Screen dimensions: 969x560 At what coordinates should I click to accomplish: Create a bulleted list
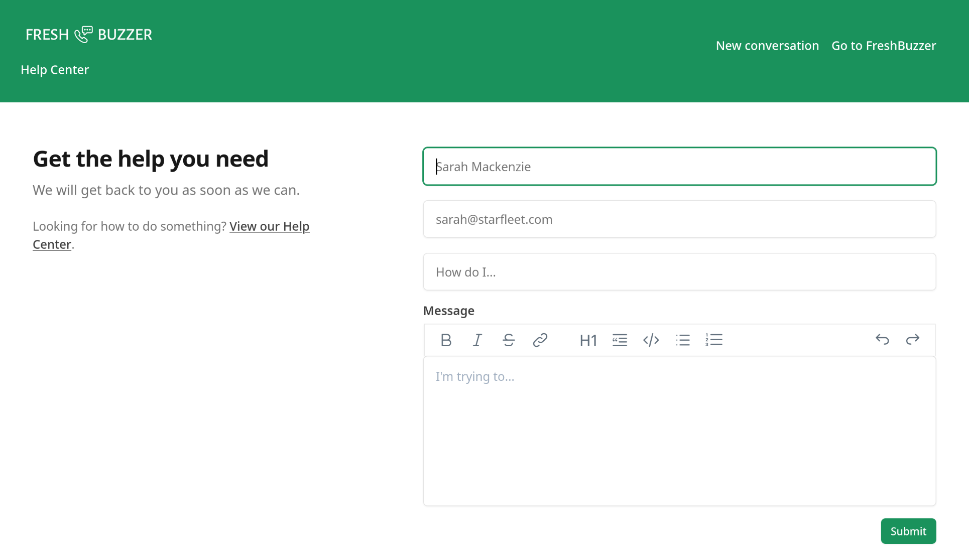[x=682, y=340]
